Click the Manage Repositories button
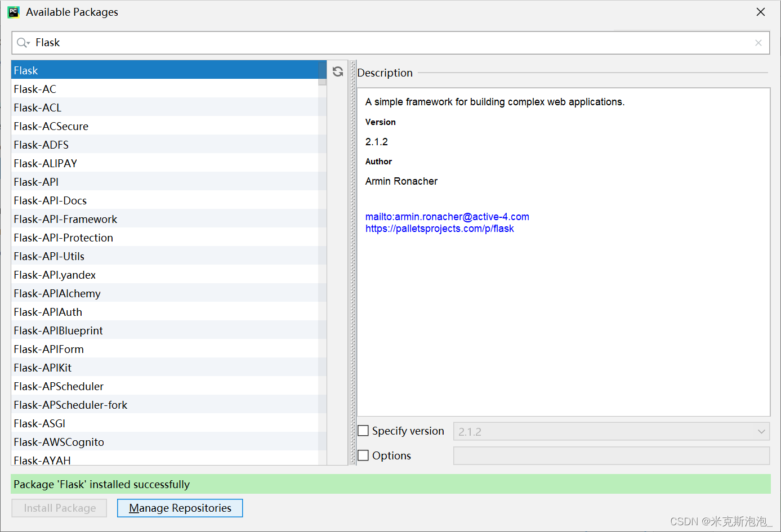Image resolution: width=781 pixels, height=532 pixels. click(x=180, y=508)
